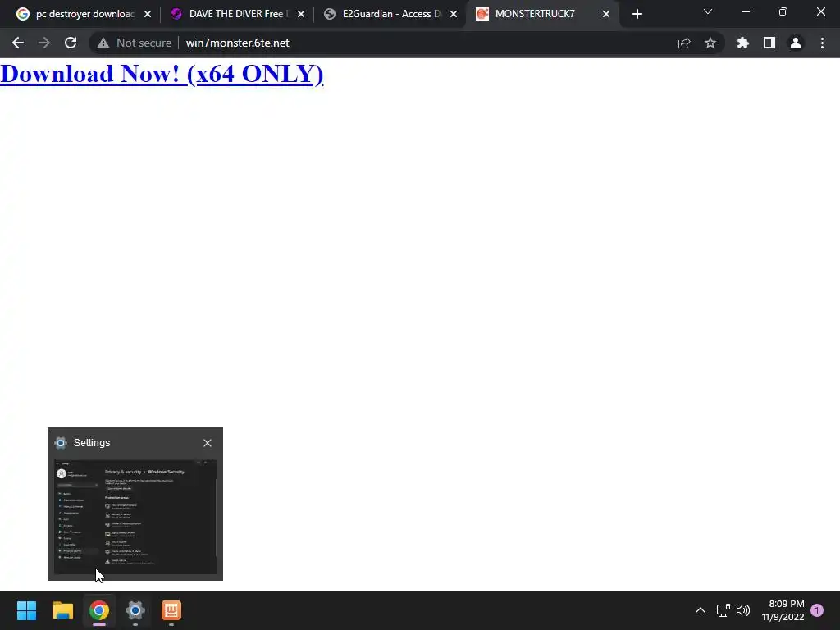Close the E2Guardian tab
This screenshot has width=840, height=630.
coord(454,15)
